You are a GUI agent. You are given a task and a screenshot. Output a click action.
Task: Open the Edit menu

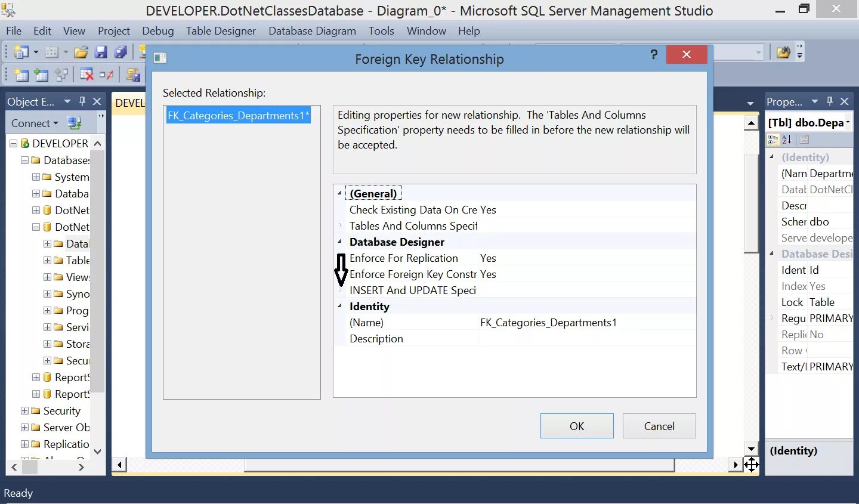pyautogui.click(x=42, y=30)
